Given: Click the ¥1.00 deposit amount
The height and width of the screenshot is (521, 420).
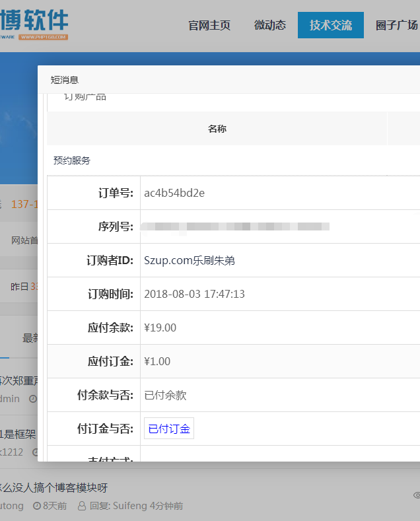Looking at the screenshot, I should (157, 361).
